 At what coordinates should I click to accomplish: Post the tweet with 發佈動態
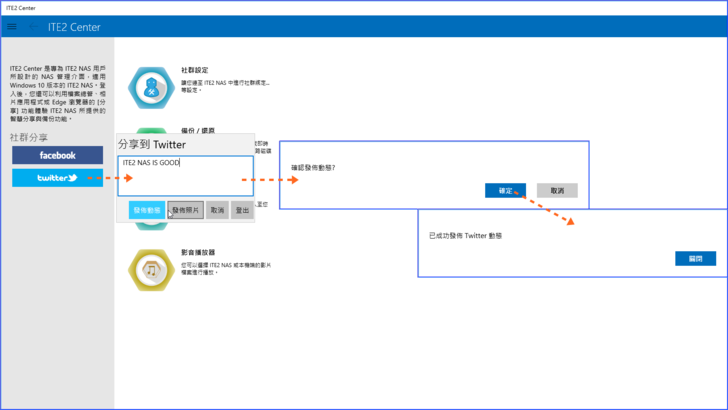(x=147, y=210)
